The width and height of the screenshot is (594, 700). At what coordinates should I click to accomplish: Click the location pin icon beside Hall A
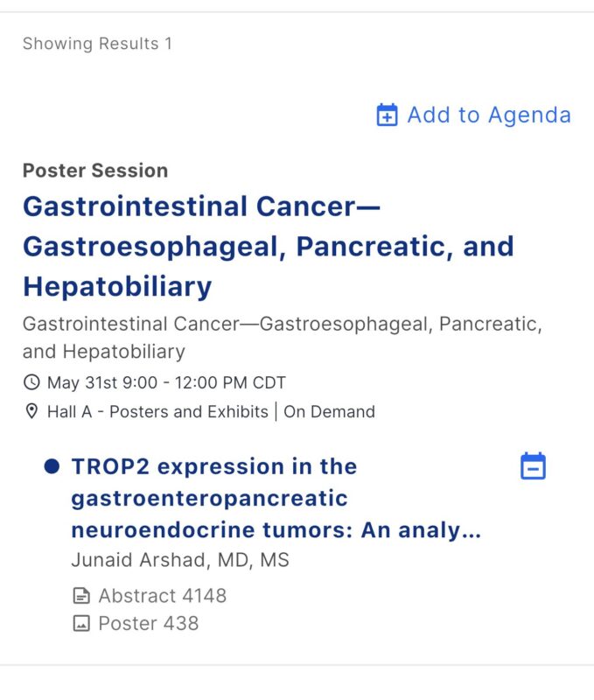pyautogui.click(x=31, y=411)
